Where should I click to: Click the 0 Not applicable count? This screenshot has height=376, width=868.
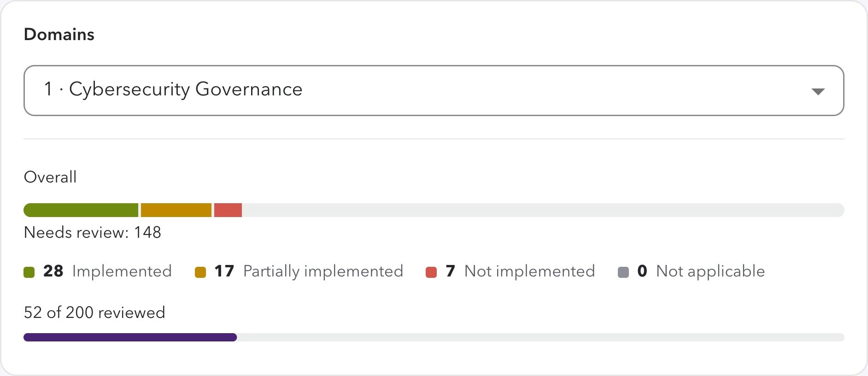(x=642, y=271)
